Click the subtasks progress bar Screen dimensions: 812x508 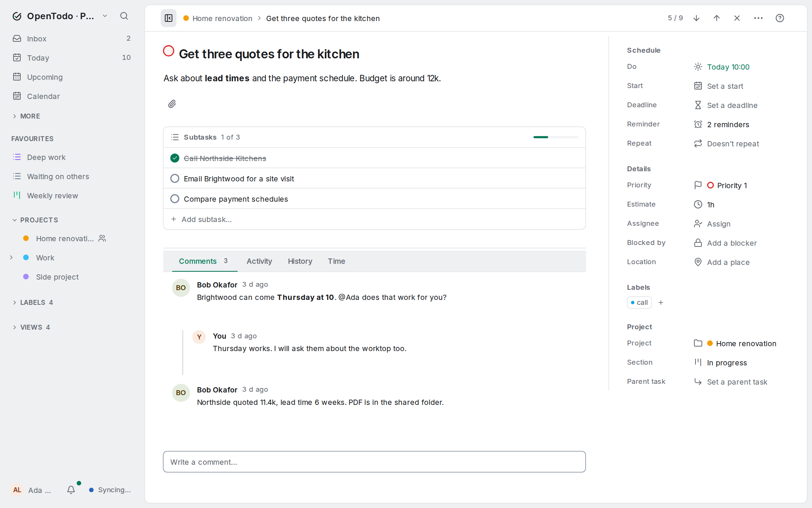click(556, 137)
